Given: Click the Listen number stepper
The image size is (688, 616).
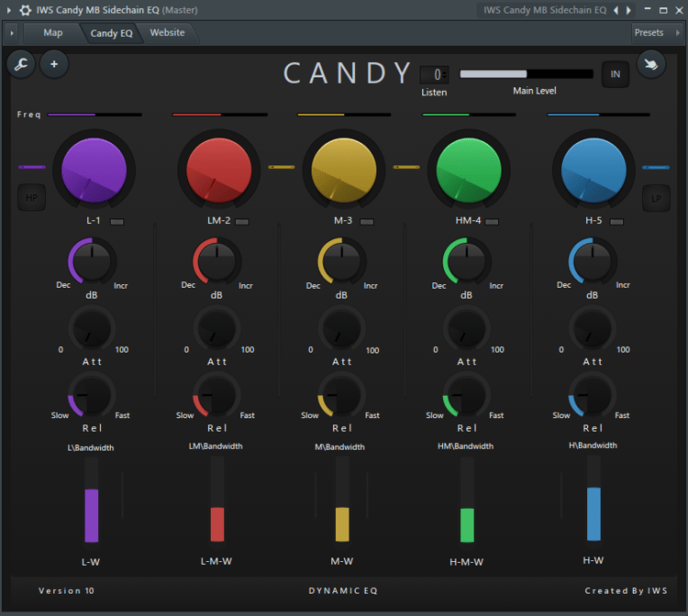Looking at the screenshot, I should [x=434, y=74].
